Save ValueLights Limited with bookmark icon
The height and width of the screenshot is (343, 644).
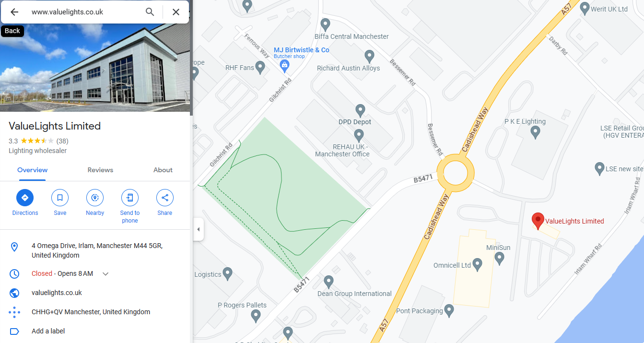pos(60,198)
